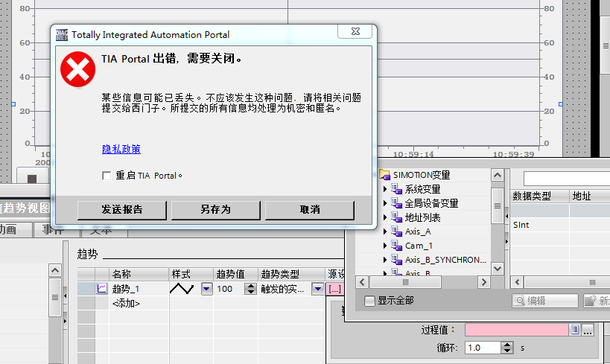610x364 pixels.
Task: Click the Axis_B_SYNCHRON... object icon
Action: (x=396, y=259)
